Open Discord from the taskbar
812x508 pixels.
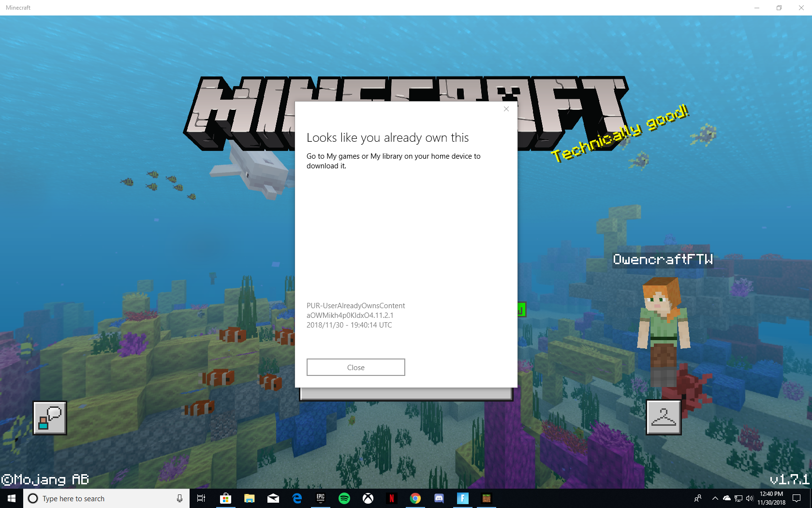pyautogui.click(x=439, y=498)
